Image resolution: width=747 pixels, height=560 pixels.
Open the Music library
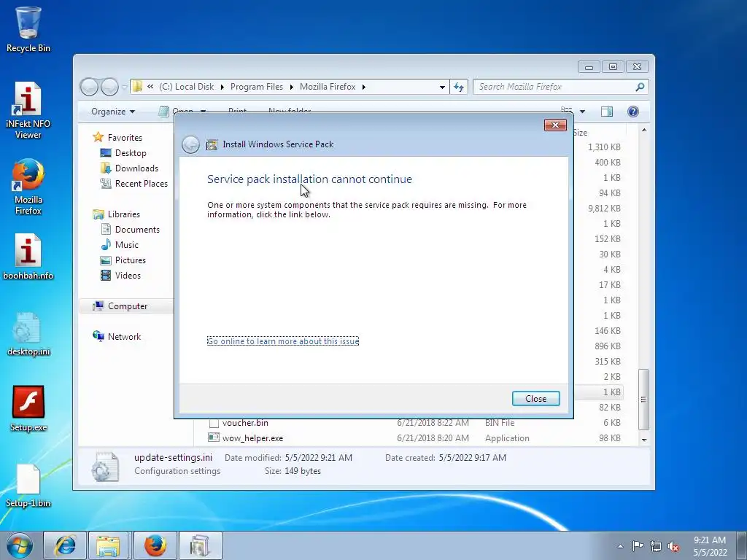[x=126, y=245]
